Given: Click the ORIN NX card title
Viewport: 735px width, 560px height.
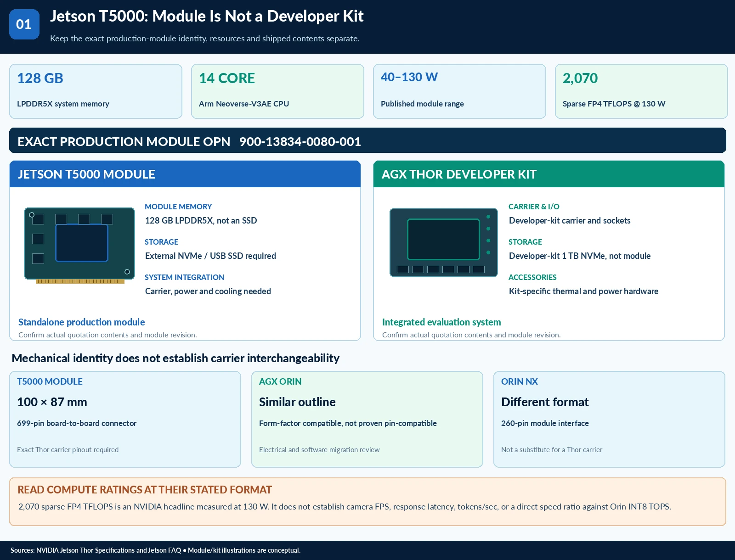Looking at the screenshot, I should [x=520, y=381].
